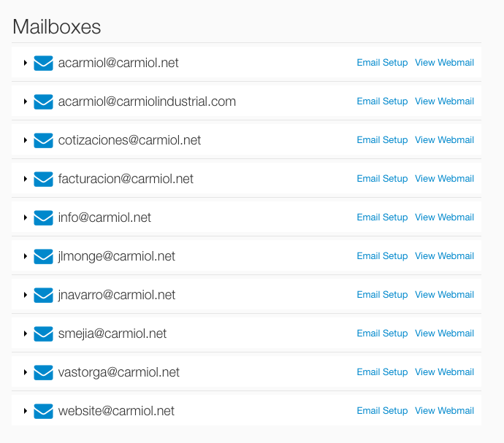
Task: Expand acarmiol@carmiol.net disclosure triangle
Action: coord(26,63)
